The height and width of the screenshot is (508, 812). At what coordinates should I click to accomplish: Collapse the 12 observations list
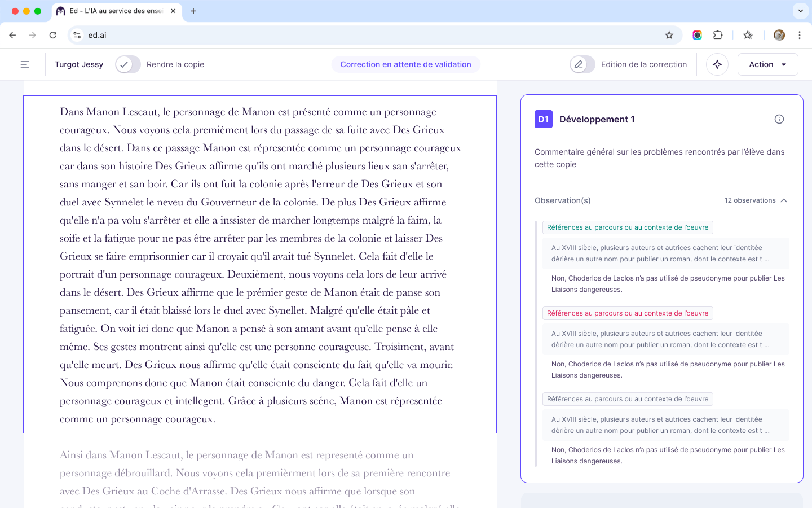(x=783, y=200)
